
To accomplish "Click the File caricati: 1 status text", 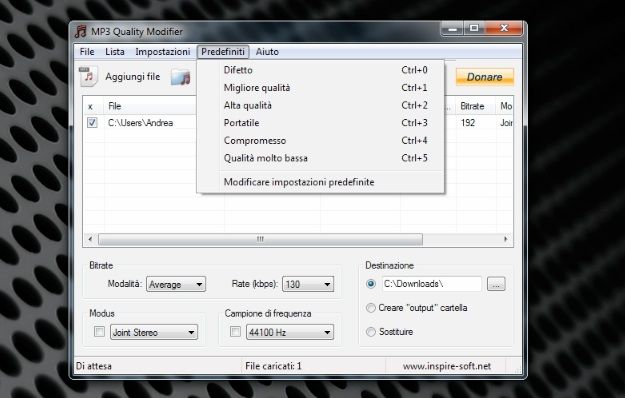I will click(273, 366).
